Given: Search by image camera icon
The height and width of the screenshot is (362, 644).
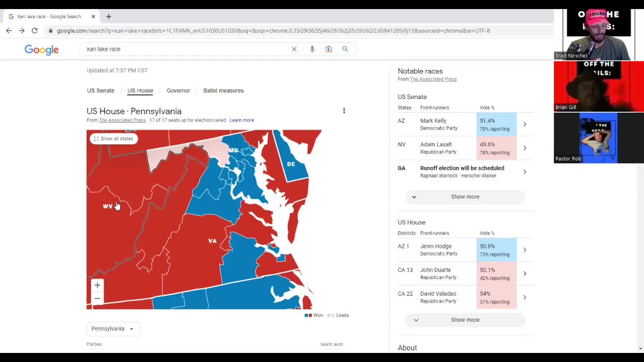Looking at the screenshot, I should (329, 49).
